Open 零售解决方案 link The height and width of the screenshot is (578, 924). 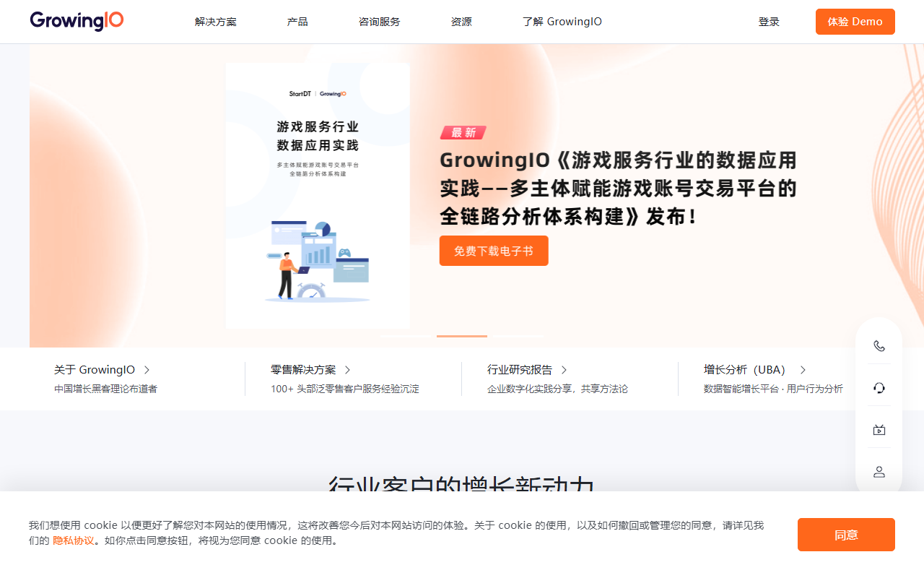(303, 369)
